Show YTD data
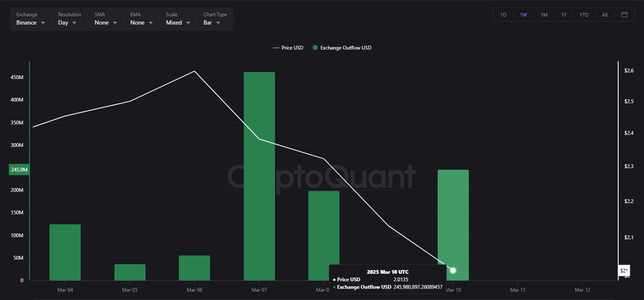The image size is (644, 300). [584, 15]
